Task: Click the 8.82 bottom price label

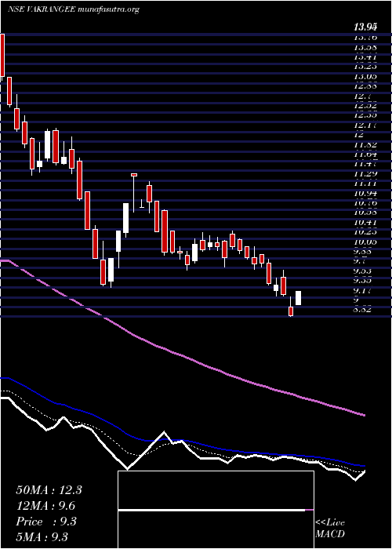Action: point(364,310)
